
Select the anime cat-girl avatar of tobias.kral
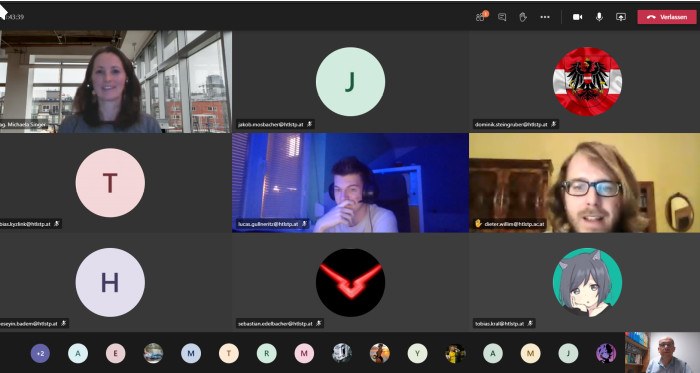(x=587, y=282)
